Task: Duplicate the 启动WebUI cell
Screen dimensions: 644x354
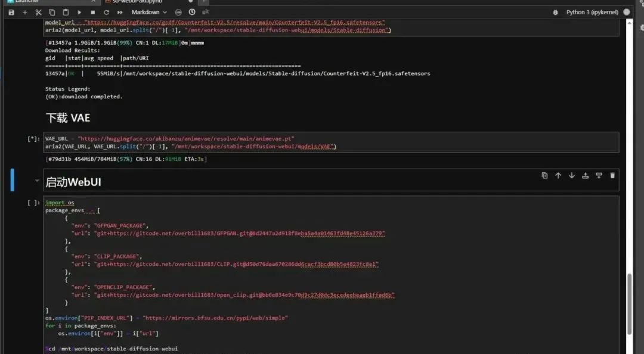Action: (x=544, y=175)
